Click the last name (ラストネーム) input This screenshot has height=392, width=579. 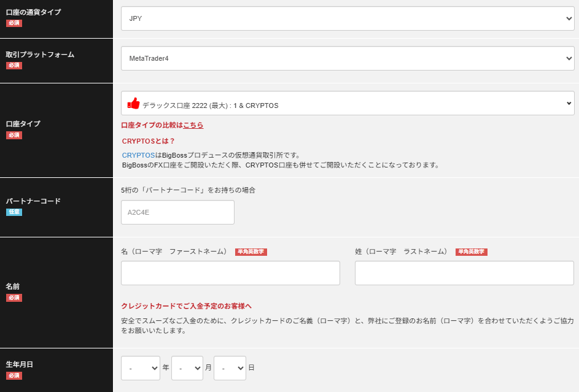point(464,273)
